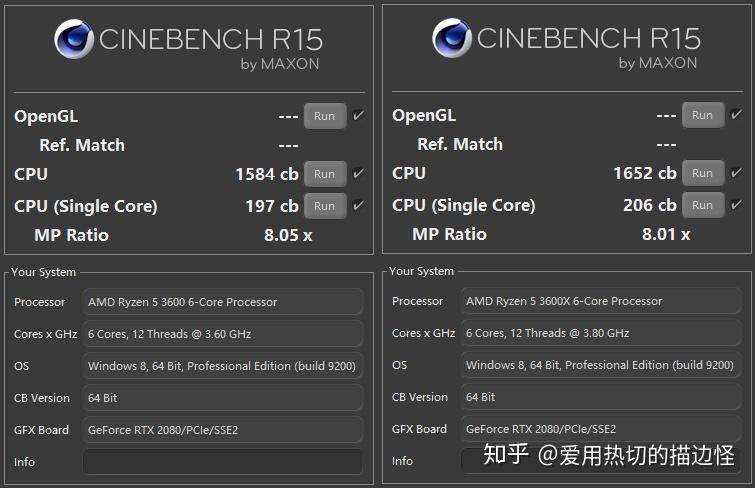Click '64 Bit' CB Version field in left panel

222,398
